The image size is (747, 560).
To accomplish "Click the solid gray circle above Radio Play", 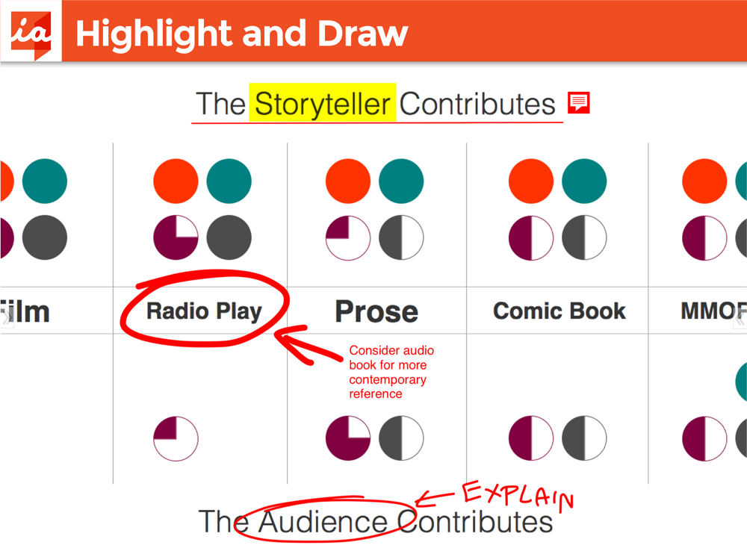I will pos(229,237).
